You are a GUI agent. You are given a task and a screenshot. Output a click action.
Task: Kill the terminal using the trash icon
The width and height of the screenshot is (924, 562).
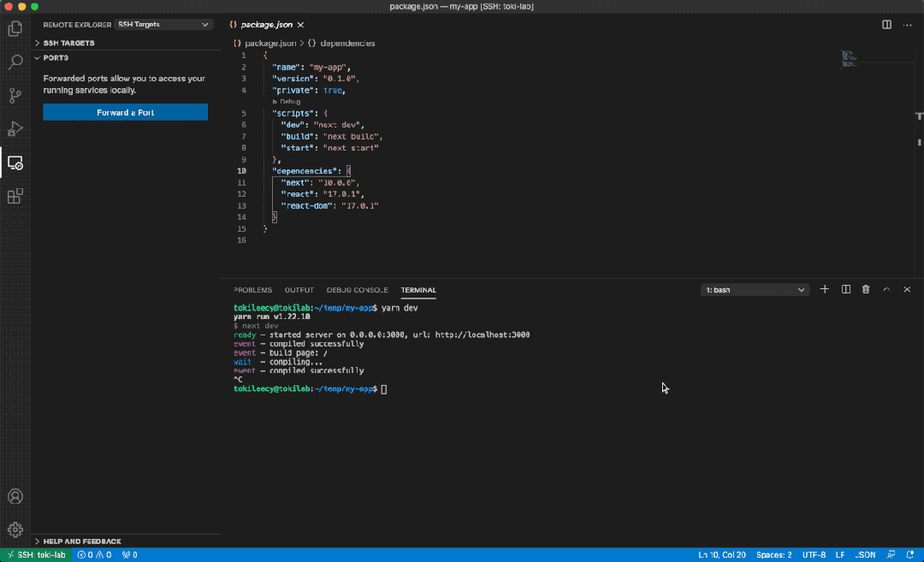point(866,289)
